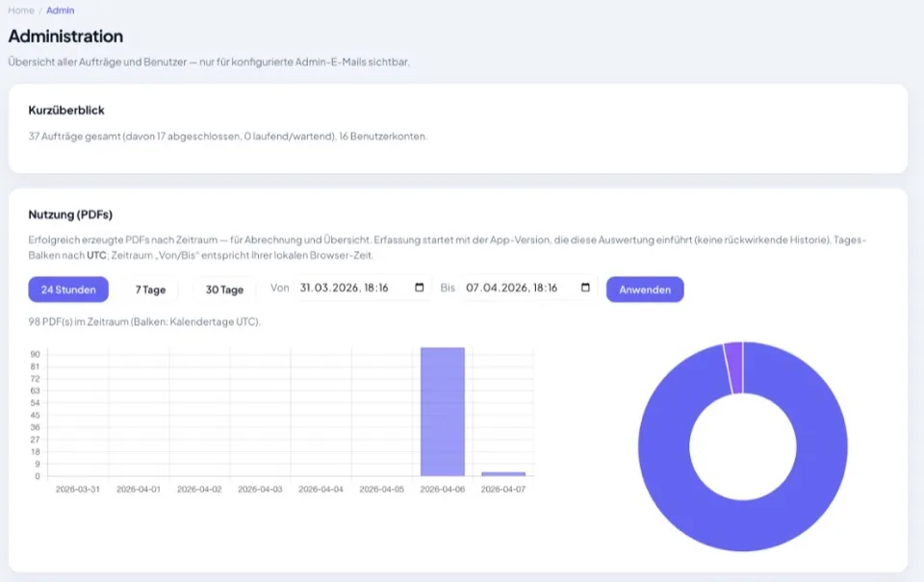Viewport: 924px width, 582px height.
Task: Toggle the "24 Stunden" time range
Action: (67, 289)
